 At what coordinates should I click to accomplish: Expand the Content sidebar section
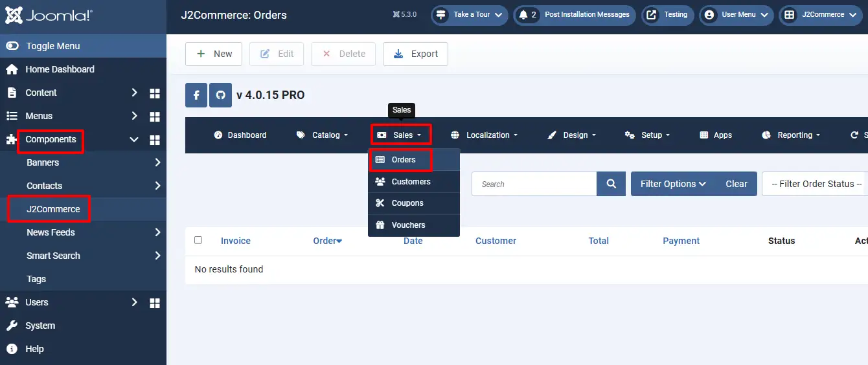134,93
